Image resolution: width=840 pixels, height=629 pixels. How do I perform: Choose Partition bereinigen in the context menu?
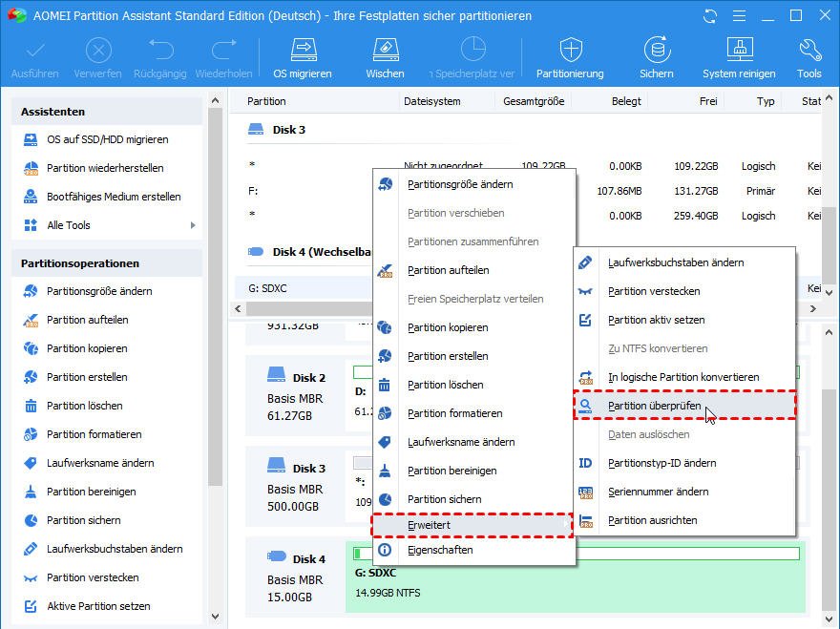(474, 471)
